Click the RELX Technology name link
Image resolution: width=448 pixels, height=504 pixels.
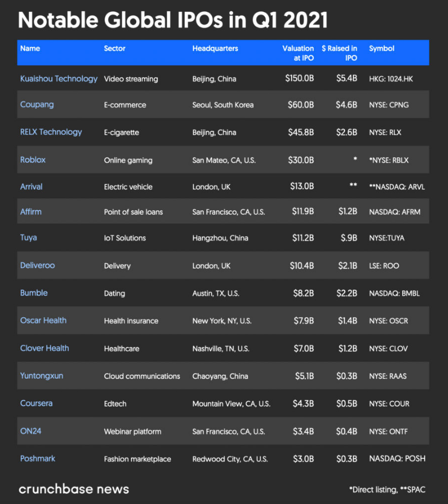pyautogui.click(x=51, y=132)
